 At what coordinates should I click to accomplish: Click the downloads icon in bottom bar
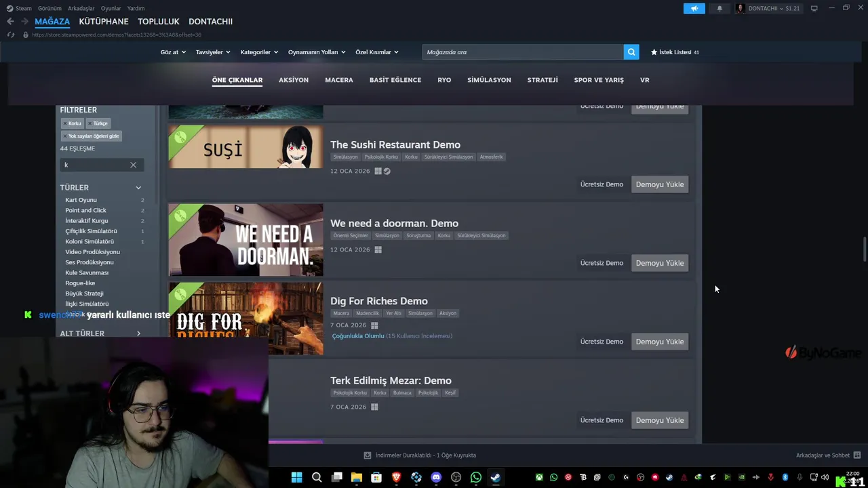click(x=368, y=455)
